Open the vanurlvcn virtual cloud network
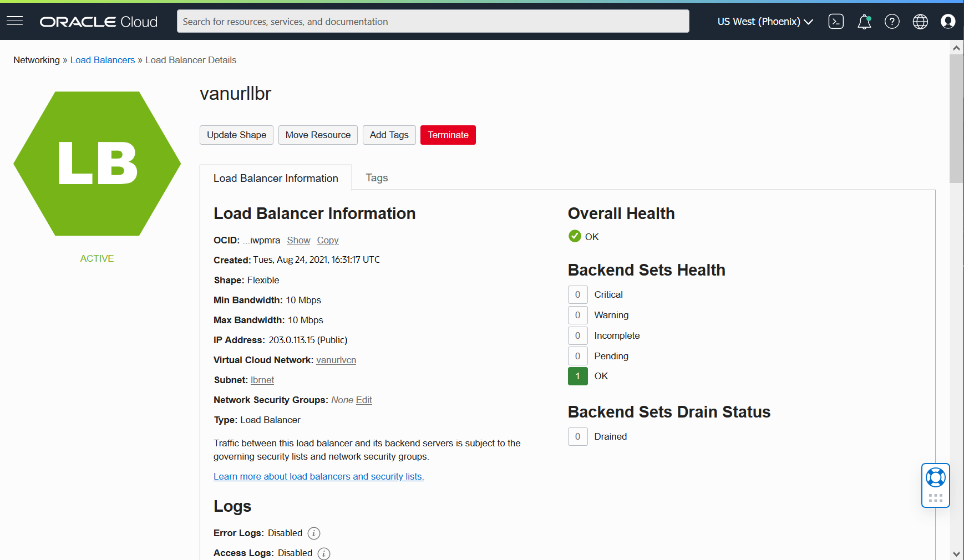 (336, 360)
